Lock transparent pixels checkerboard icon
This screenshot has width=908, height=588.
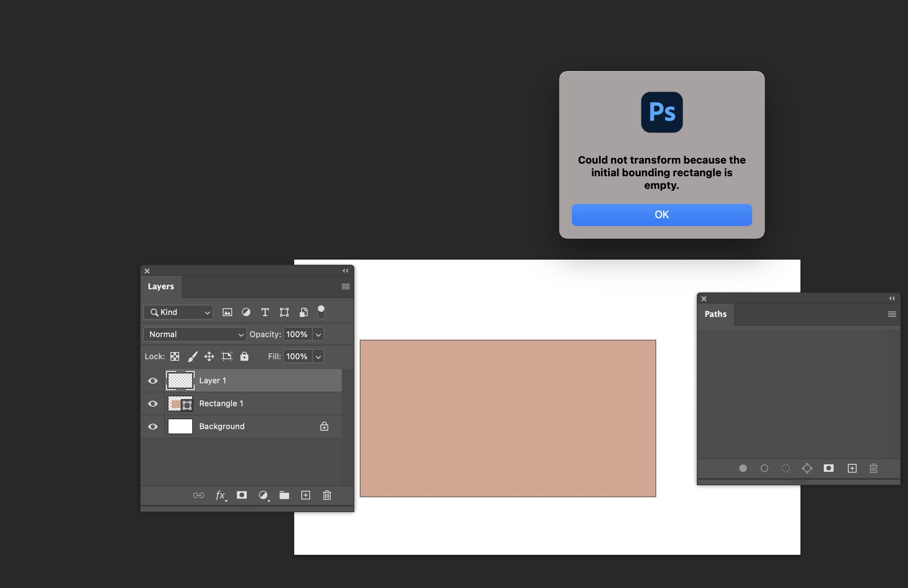175,356
